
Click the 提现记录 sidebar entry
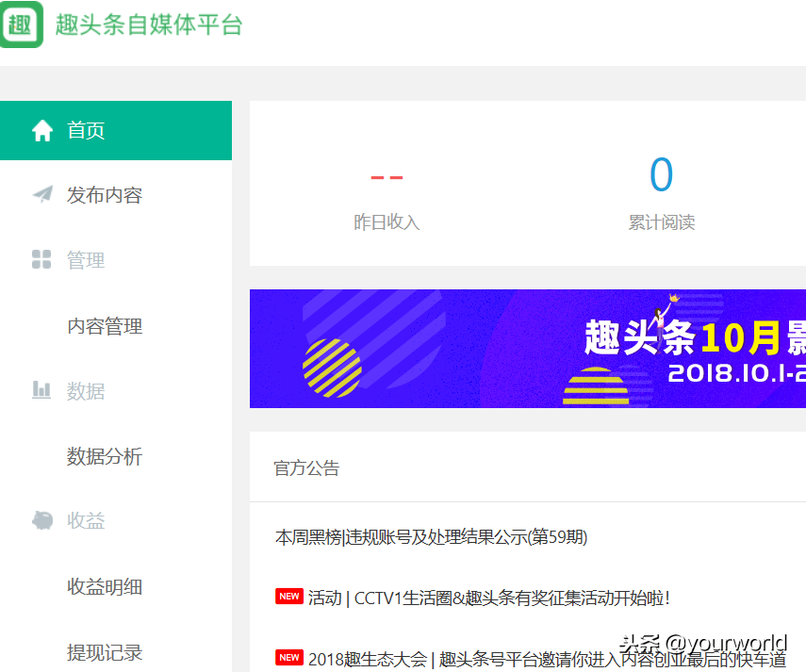tap(105, 652)
